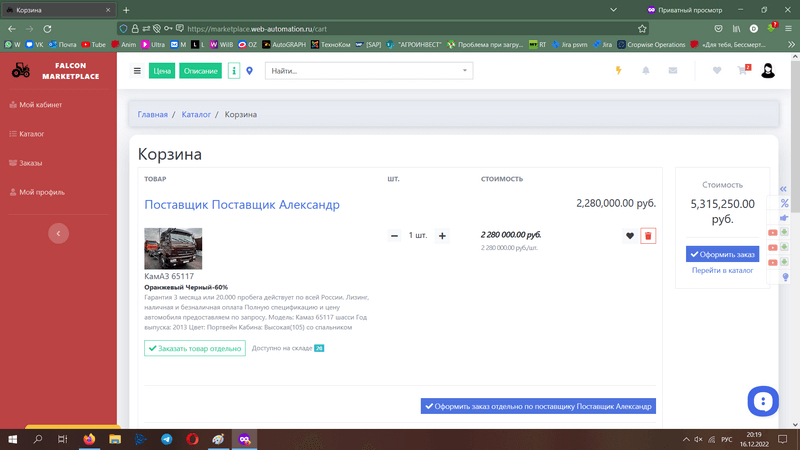
Task: Click the yellow lightning bolt icon
Action: 618,70
